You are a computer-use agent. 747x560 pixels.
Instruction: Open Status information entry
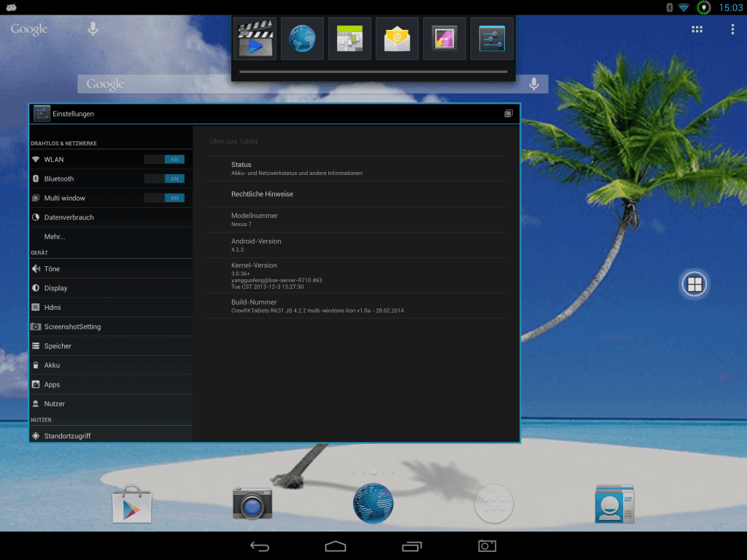356,168
